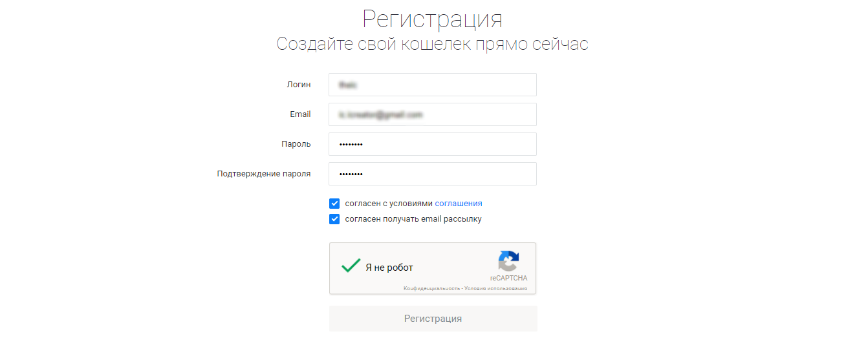Uncheck the agreement terms checkbox
868x338 pixels.
click(334, 204)
